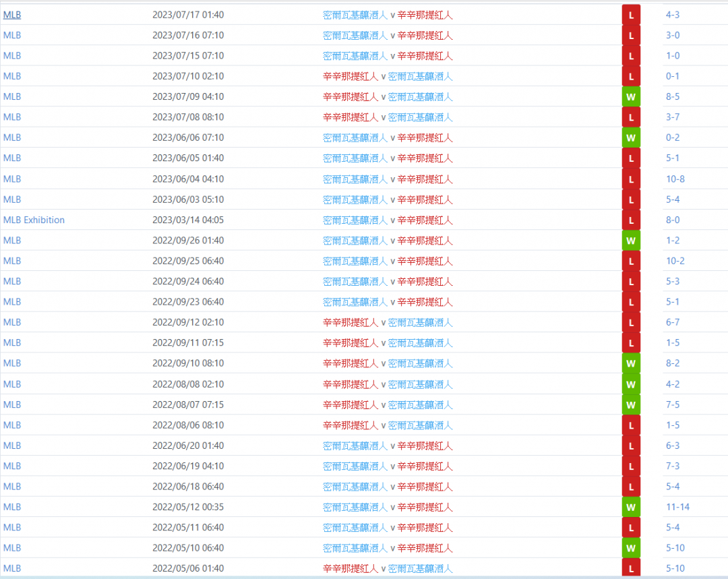Click the red L badge for 2023/07/15
728x579 pixels.
(631, 56)
